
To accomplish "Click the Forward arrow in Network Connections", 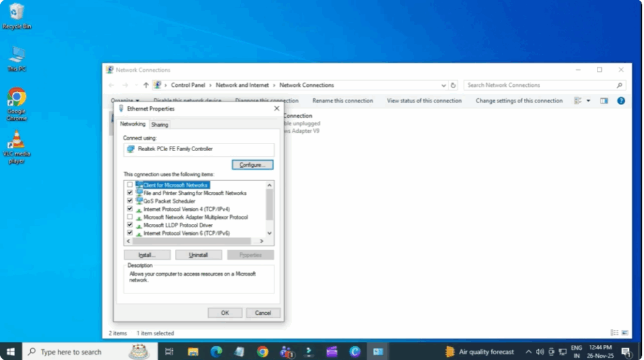I will click(125, 85).
